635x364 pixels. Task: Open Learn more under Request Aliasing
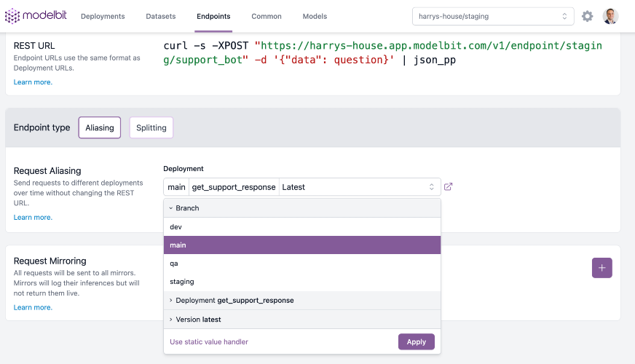coord(33,218)
